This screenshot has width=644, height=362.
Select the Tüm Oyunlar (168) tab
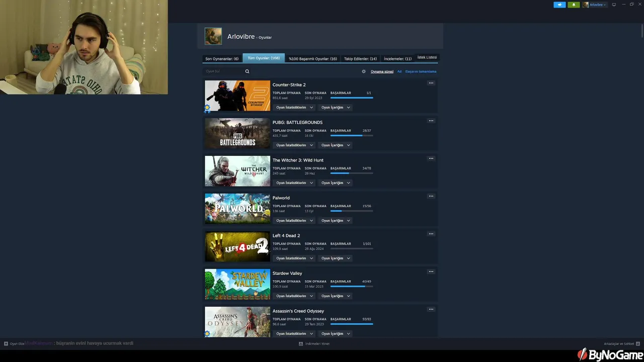tap(264, 58)
